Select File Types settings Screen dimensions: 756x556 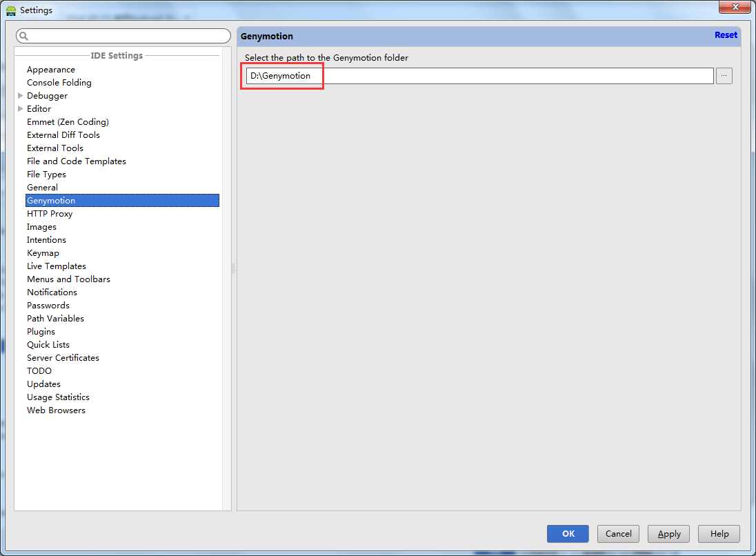pos(46,174)
